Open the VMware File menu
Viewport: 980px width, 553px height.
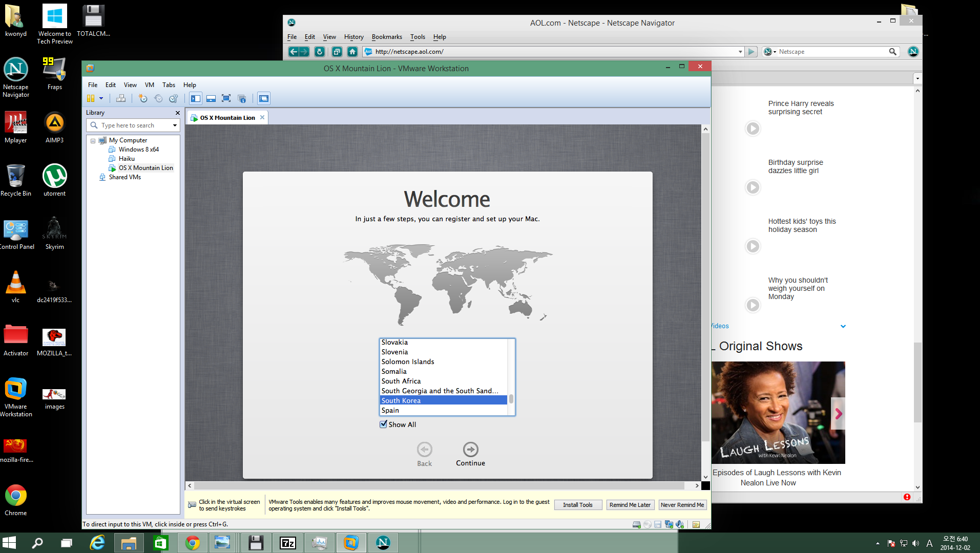[93, 85]
